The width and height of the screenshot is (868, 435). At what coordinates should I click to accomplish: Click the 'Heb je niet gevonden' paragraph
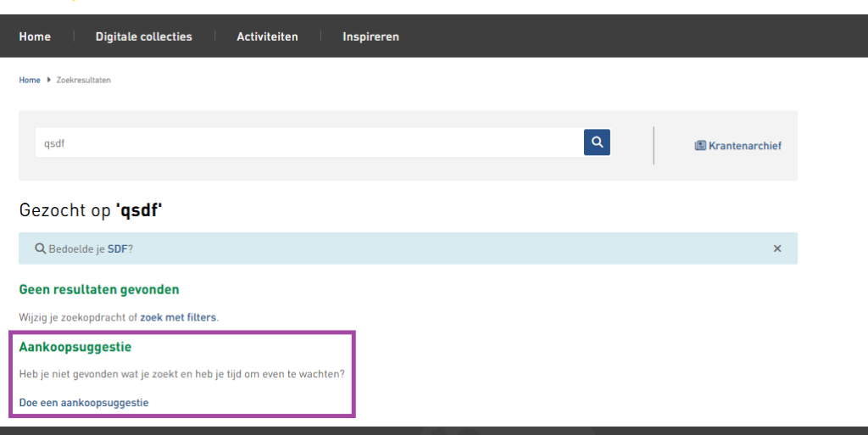point(181,374)
